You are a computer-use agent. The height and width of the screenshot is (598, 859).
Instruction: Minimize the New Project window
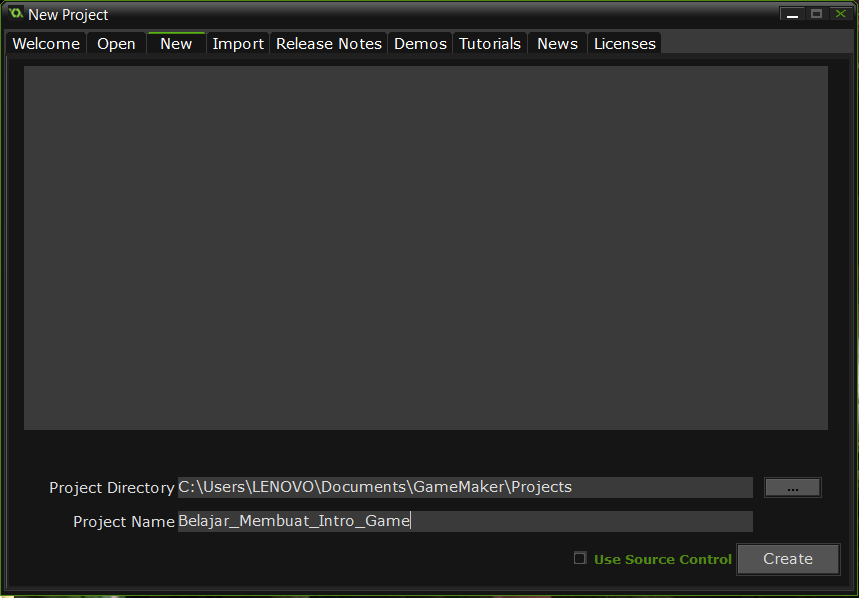point(792,14)
